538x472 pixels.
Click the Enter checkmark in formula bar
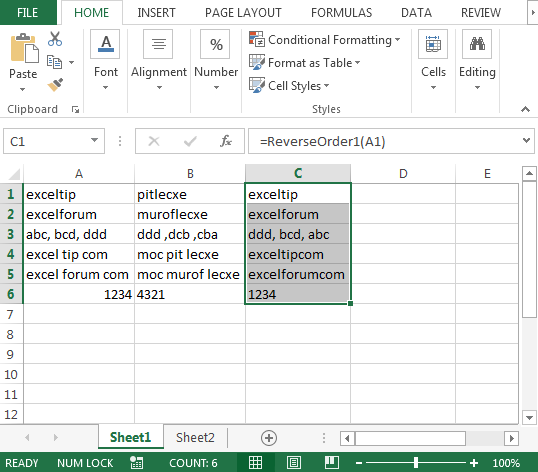pos(190,141)
